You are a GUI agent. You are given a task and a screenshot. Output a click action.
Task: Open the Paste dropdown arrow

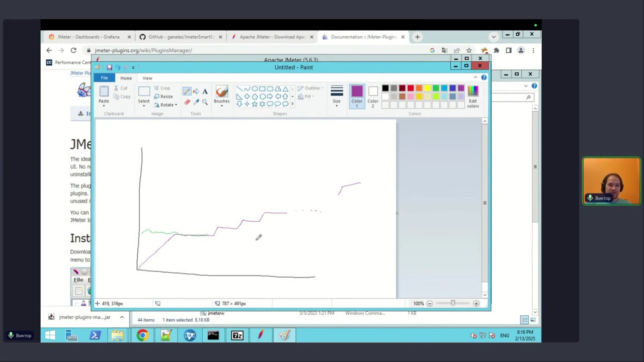104,106
